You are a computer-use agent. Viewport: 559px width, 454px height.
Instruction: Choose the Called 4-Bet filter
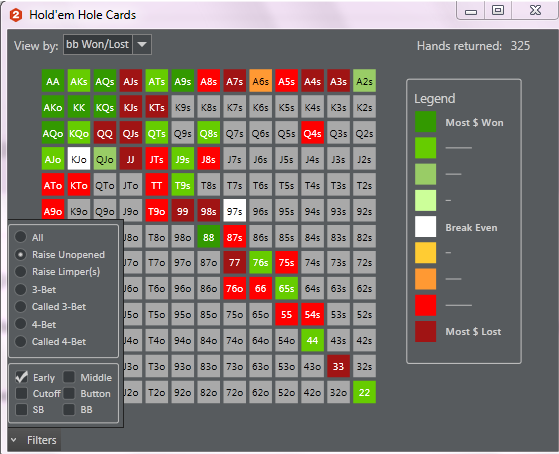[21, 341]
